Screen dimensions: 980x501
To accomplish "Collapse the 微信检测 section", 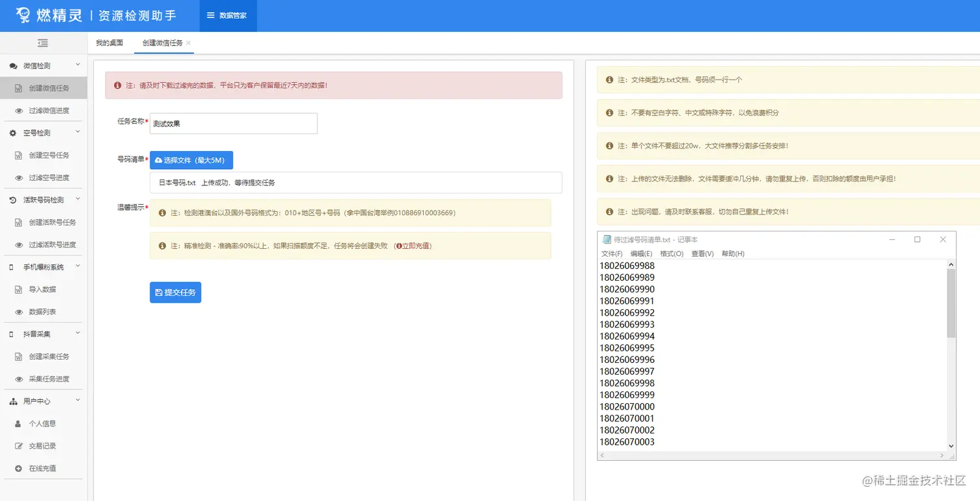I will coord(77,65).
